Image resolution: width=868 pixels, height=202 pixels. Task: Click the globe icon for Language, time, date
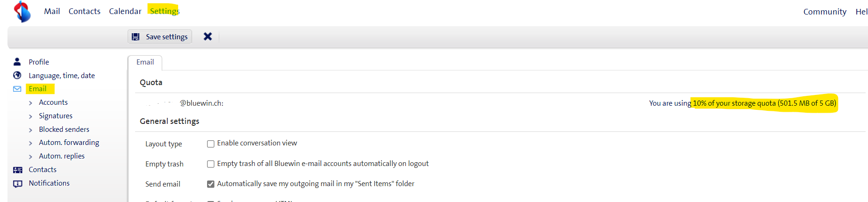click(x=17, y=75)
